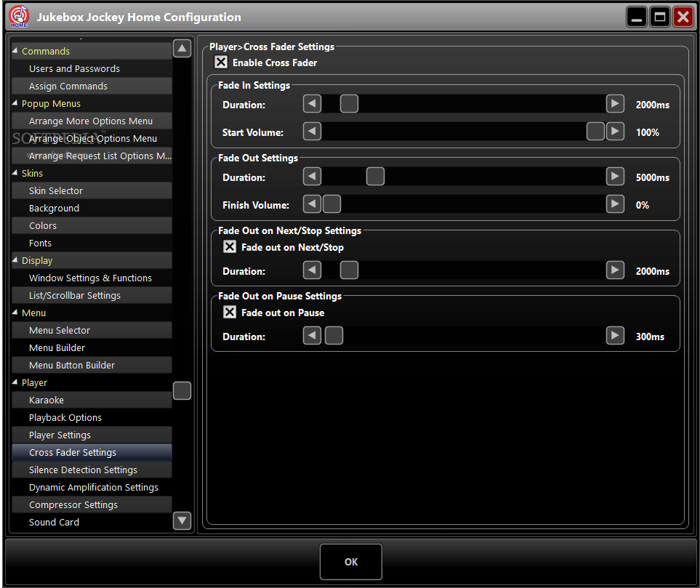Viewport: 700px width, 588px height.
Task: Click left arrow of Fade In Duration slider
Action: pos(312,104)
